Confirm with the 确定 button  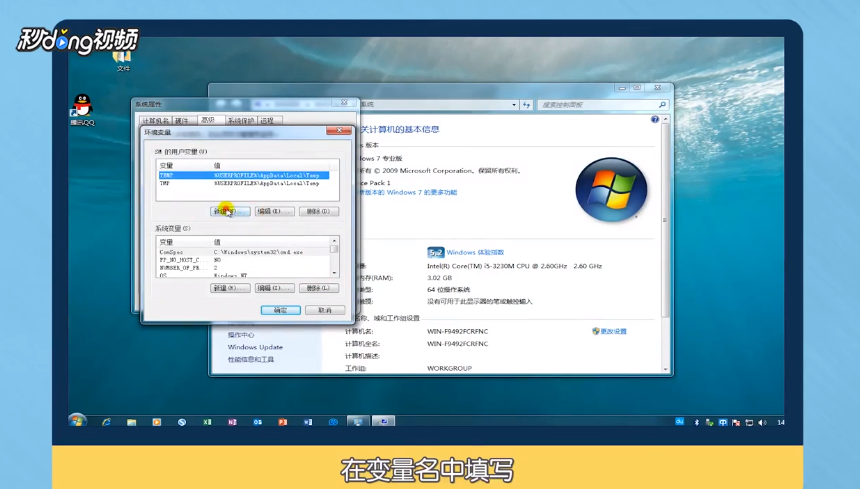pos(280,310)
